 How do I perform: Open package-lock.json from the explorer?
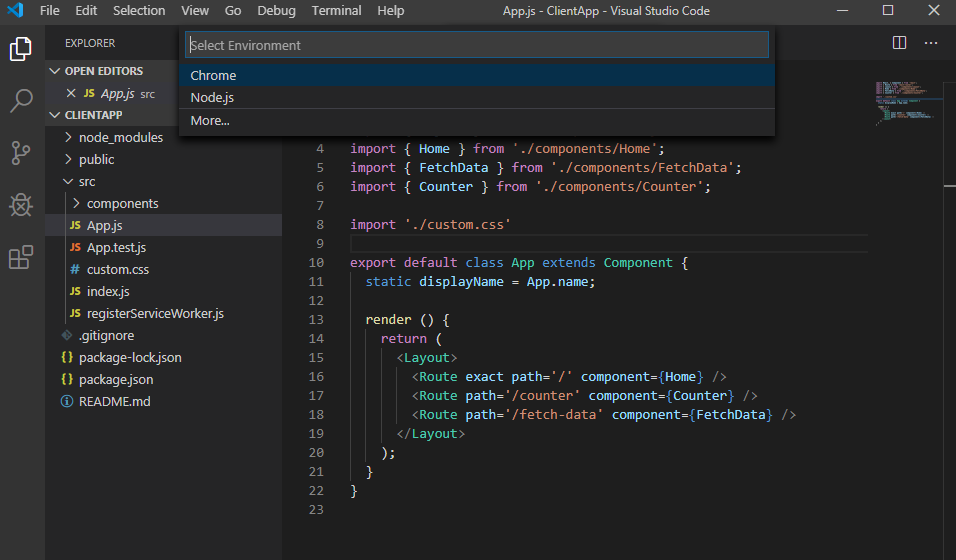point(163,357)
